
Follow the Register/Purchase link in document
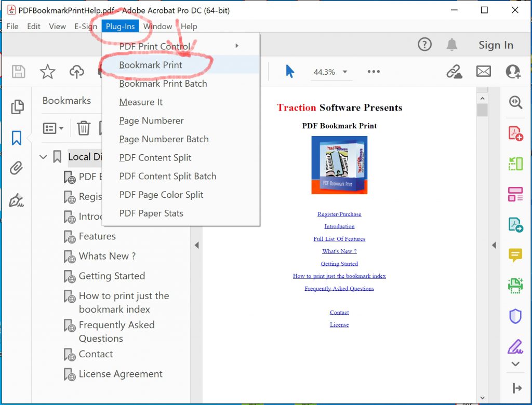pyautogui.click(x=339, y=214)
